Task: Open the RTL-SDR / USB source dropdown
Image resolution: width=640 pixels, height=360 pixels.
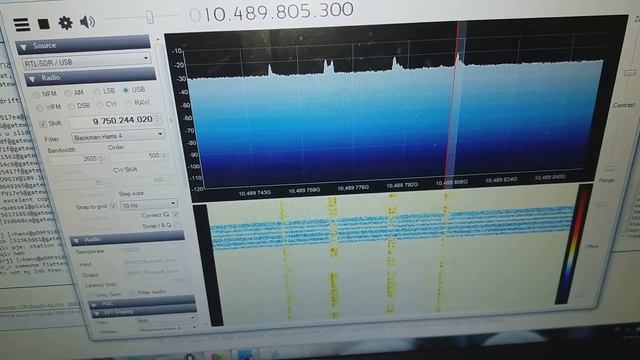Action: (86, 62)
